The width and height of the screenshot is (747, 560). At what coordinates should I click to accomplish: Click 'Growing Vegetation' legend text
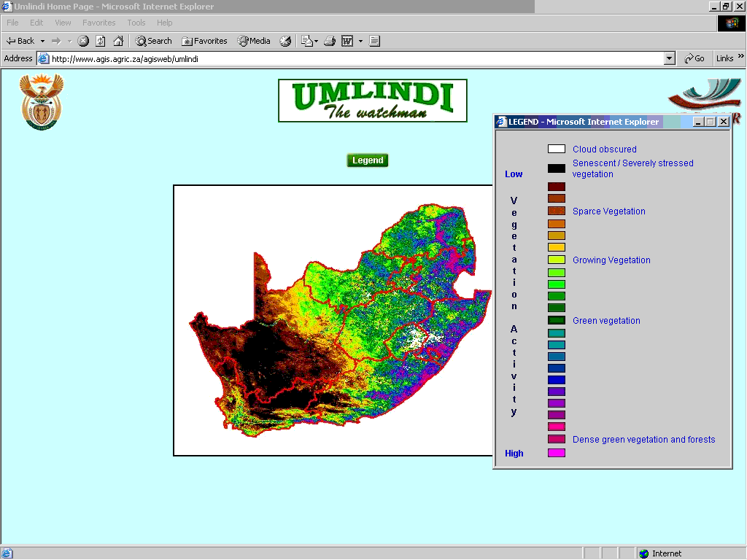click(x=611, y=260)
